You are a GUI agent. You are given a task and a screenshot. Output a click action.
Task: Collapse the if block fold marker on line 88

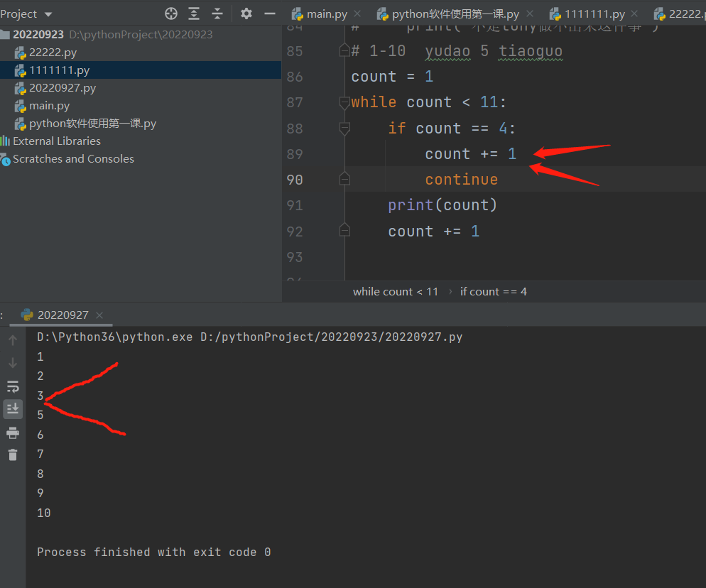pos(344,129)
